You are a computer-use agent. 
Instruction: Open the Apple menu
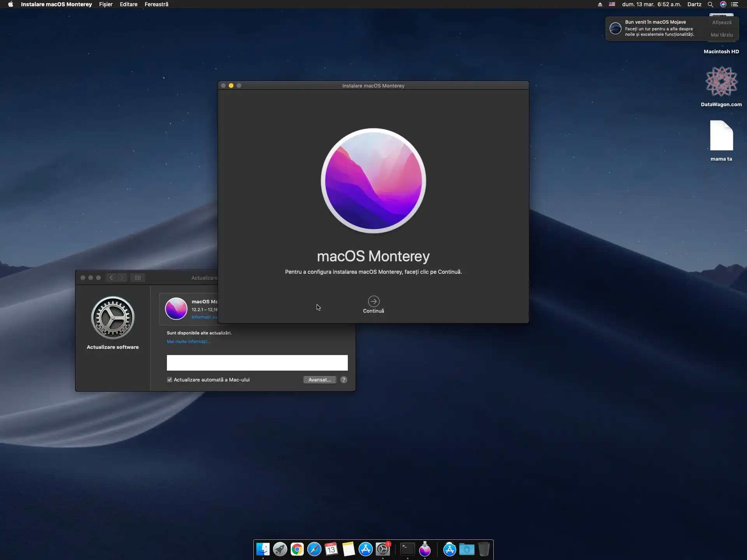pyautogui.click(x=11, y=4)
